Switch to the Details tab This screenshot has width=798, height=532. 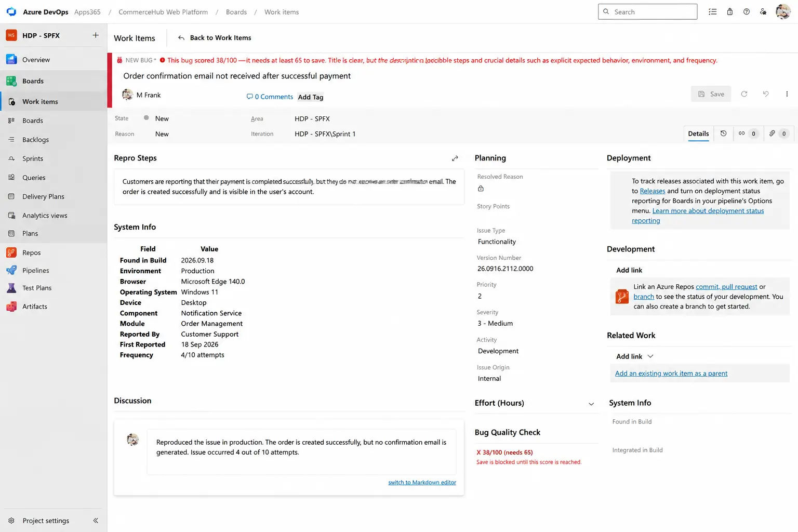pyautogui.click(x=698, y=134)
